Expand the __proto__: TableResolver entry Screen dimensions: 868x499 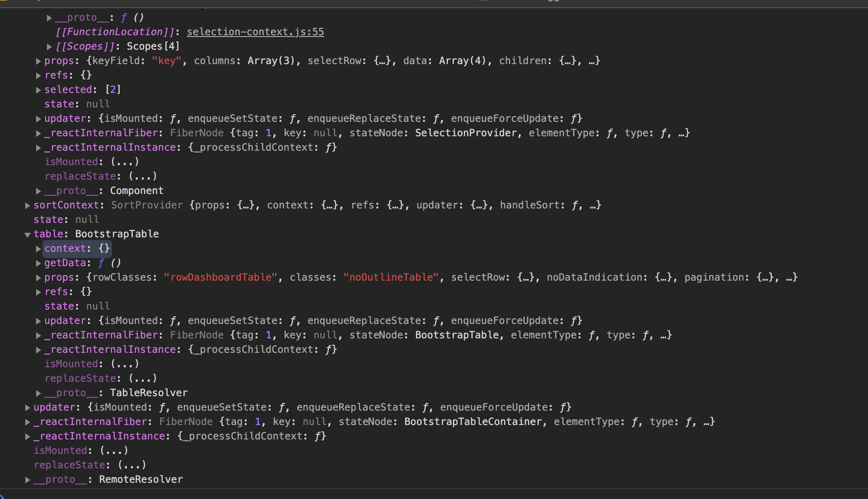tap(38, 393)
